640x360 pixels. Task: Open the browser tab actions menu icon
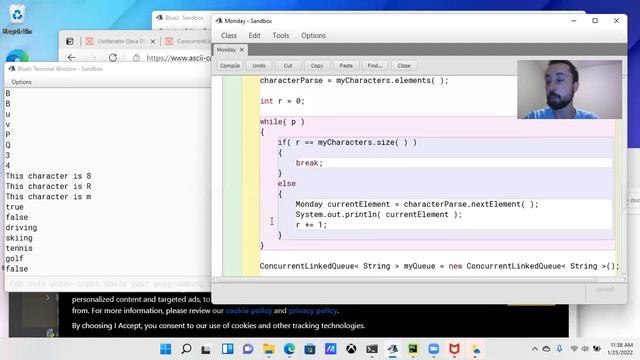[70, 41]
